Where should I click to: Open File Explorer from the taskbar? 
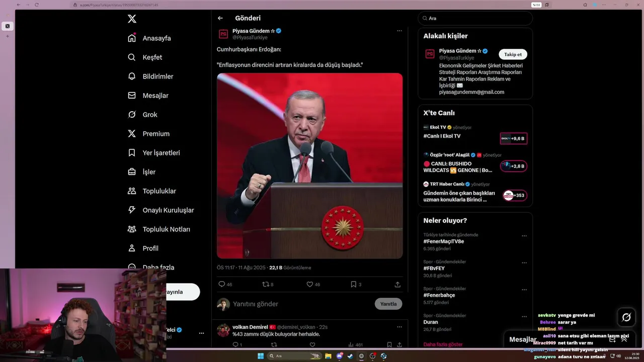click(x=328, y=356)
